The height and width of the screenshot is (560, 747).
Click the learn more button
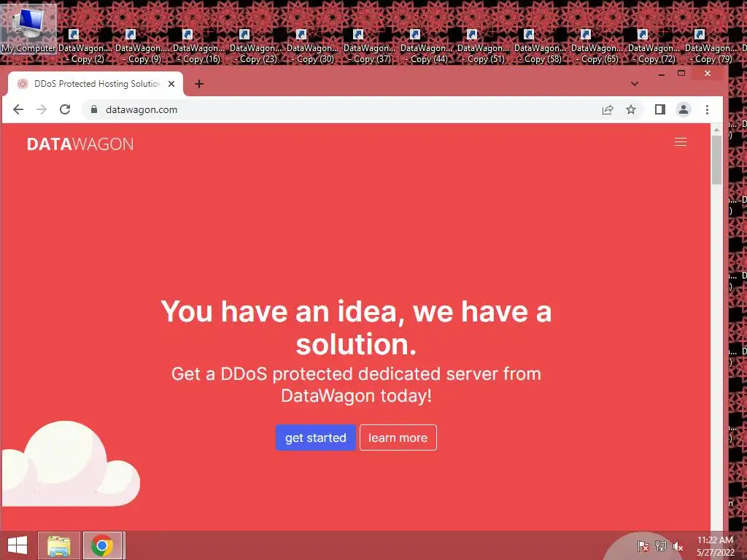click(398, 437)
